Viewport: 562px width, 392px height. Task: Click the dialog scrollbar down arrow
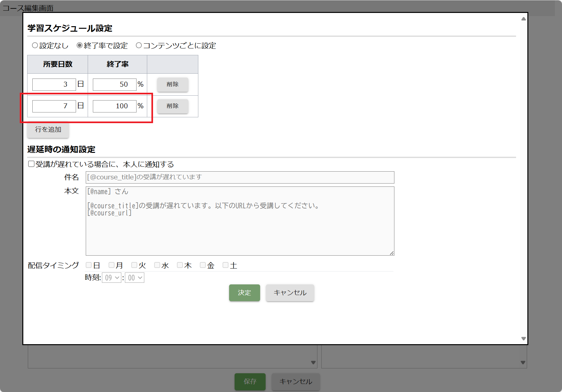click(x=523, y=339)
